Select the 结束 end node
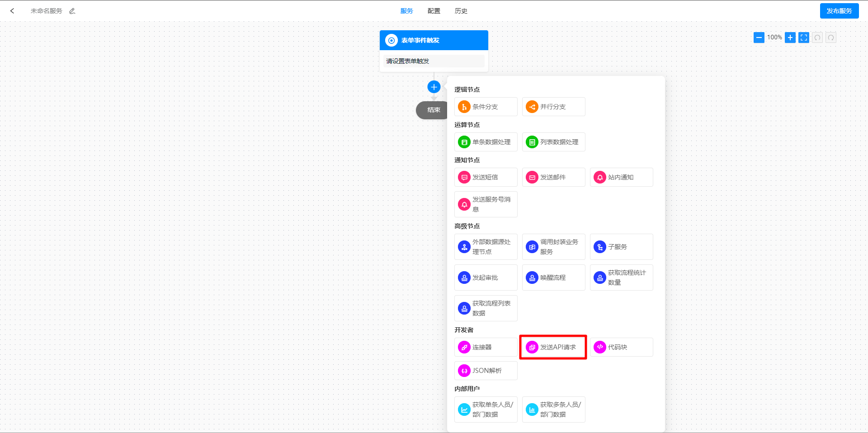Viewport: 868px width, 433px height. [432, 110]
